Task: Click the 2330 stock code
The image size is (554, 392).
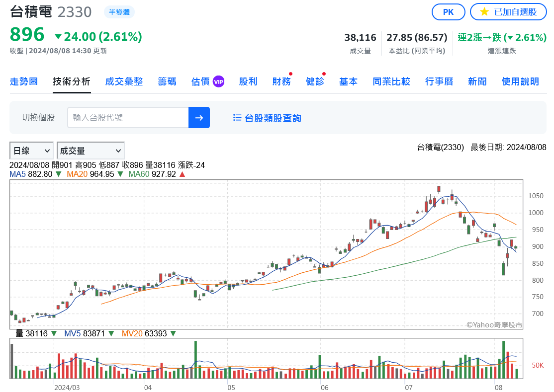Action: (x=75, y=12)
